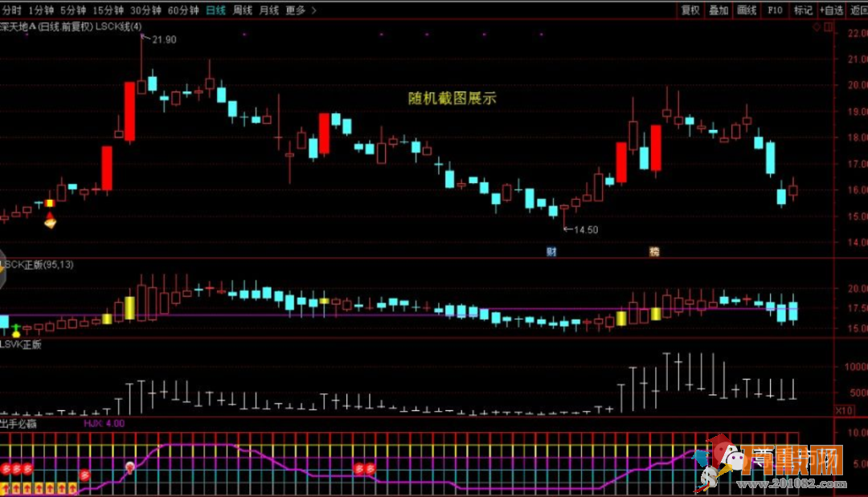This screenshot has height=497, width=868.
Task: Click the 标记 mark button
Action: pyautogui.click(x=803, y=10)
